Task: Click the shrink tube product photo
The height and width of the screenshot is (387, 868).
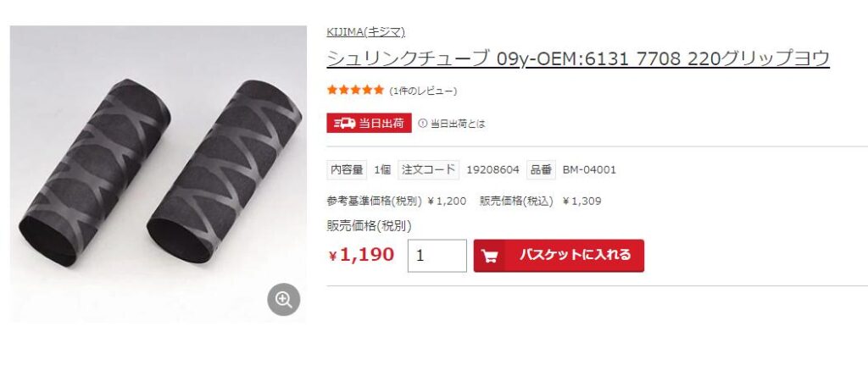Action: (x=159, y=174)
